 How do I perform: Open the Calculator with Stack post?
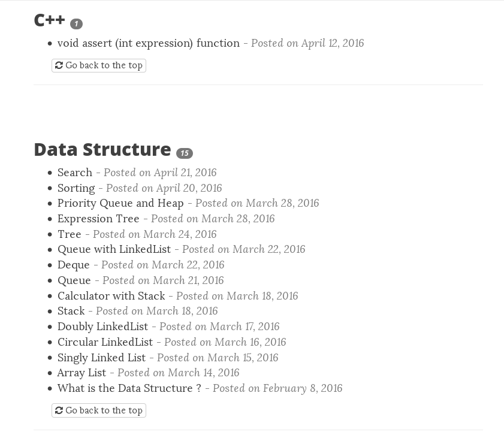(111, 295)
